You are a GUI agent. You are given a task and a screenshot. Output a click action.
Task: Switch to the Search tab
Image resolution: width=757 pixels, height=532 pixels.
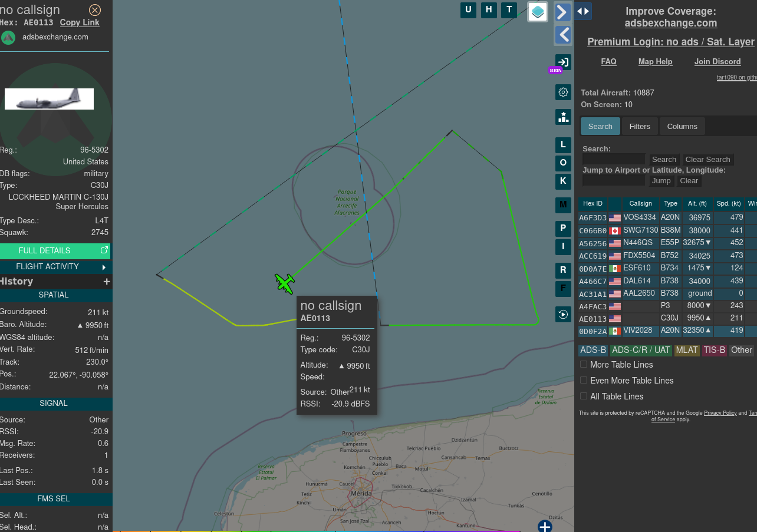600,126
